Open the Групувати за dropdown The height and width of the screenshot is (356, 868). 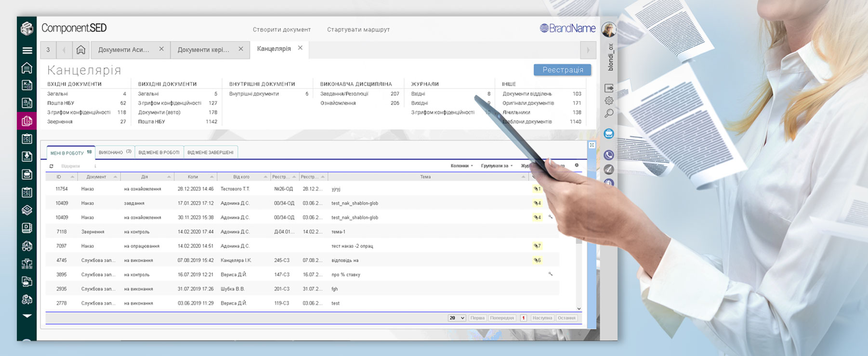tap(497, 165)
